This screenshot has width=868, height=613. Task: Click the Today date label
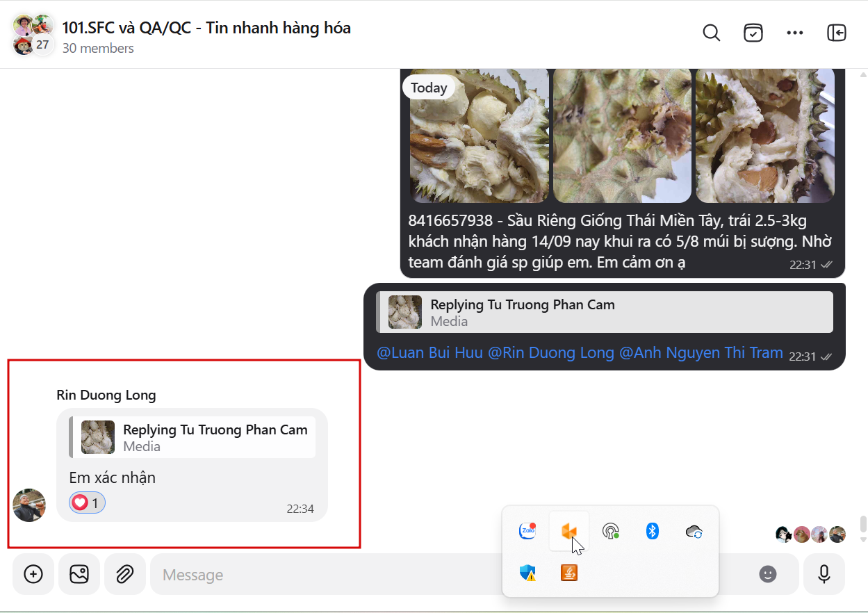click(429, 88)
